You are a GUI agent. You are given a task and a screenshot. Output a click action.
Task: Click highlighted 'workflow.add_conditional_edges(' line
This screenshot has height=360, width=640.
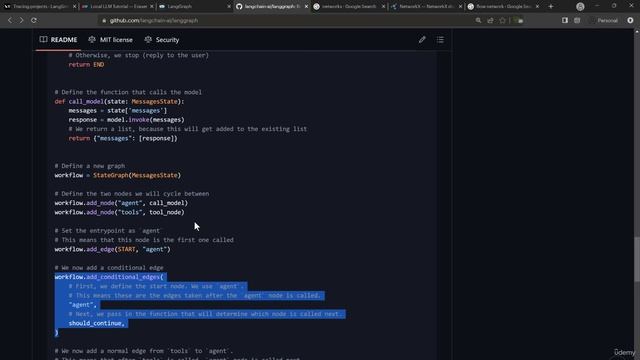109,277
